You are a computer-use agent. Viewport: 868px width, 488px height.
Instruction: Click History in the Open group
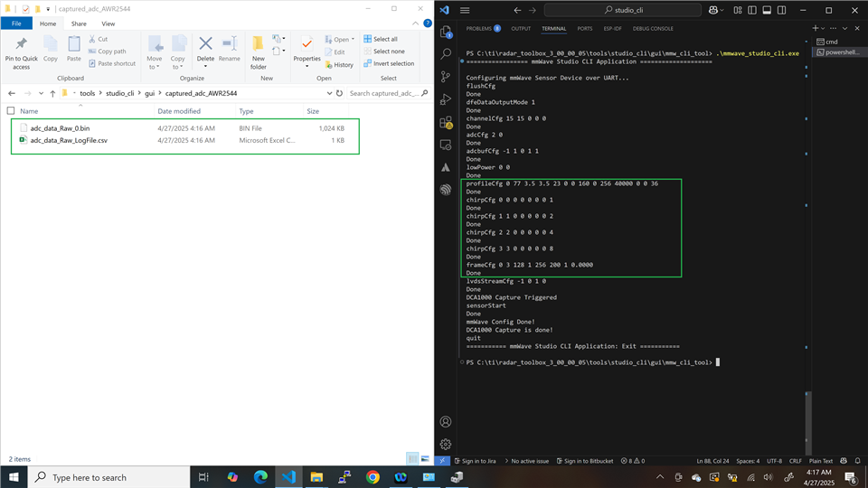point(339,65)
